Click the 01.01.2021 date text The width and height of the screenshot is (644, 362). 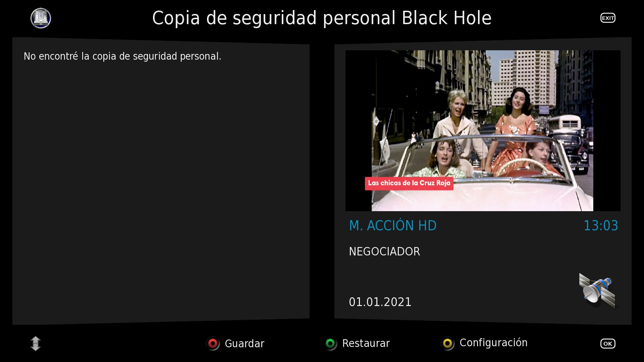click(x=380, y=302)
